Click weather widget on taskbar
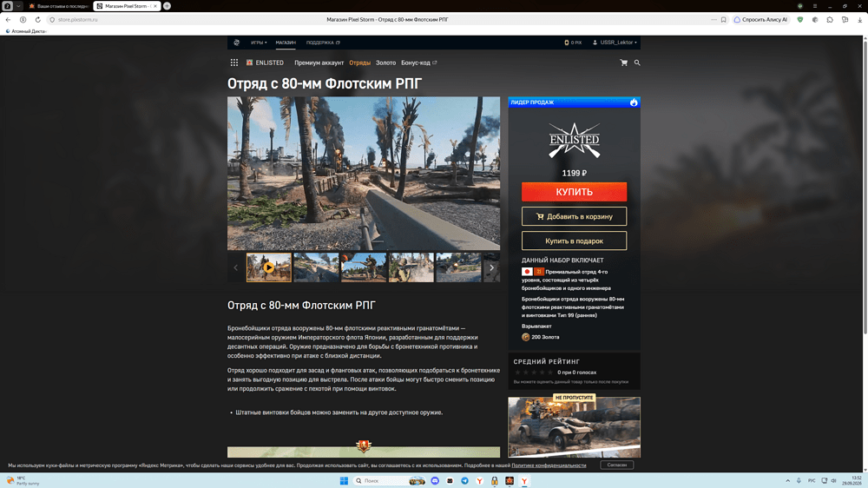The height and width of the screenshot is (488, 868). click(x=23, y=480)
